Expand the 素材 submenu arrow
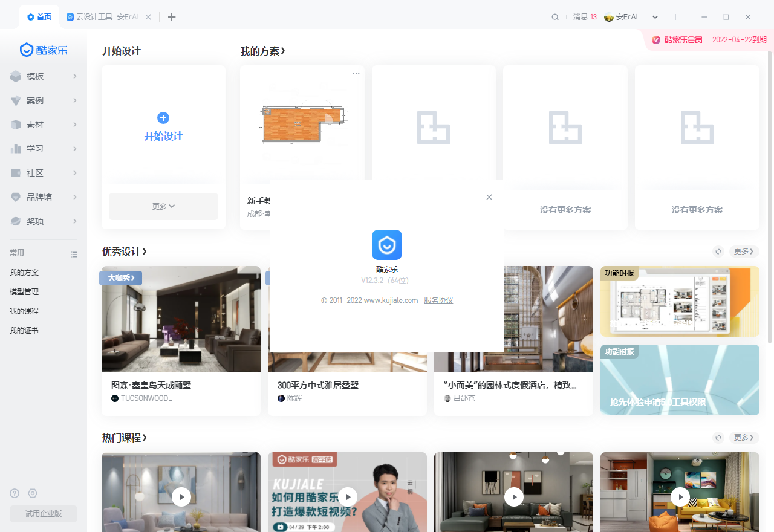 click(75, 125)
